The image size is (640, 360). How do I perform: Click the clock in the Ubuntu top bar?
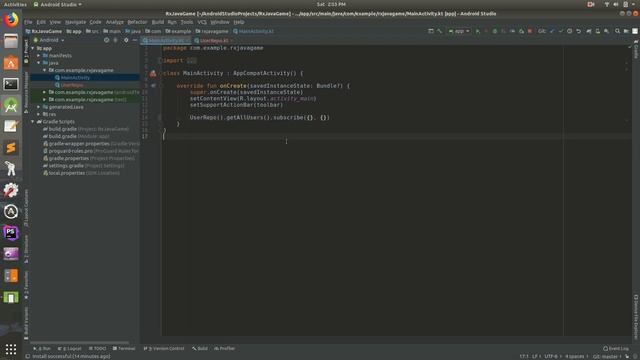pyautogui.click(x=331, y=4)
